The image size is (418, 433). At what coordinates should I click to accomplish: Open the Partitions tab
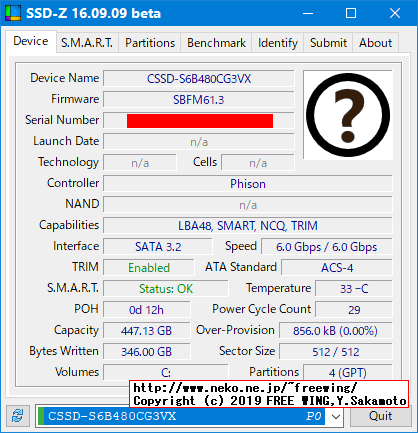click(x=150, y=43)
